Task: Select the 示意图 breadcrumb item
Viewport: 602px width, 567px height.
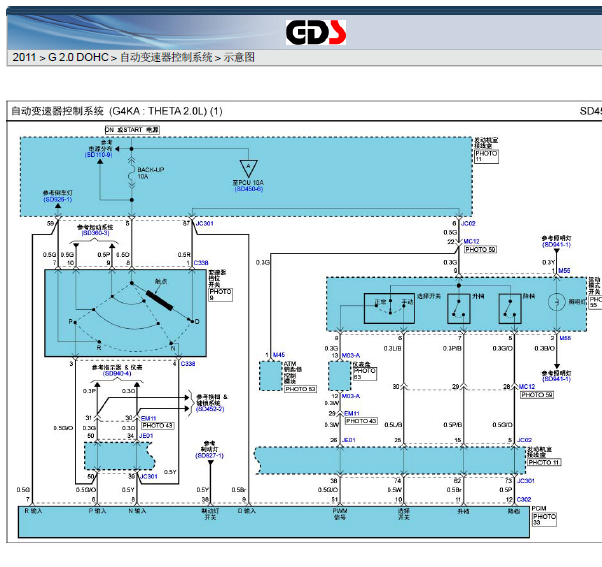Action: point(239,58)
